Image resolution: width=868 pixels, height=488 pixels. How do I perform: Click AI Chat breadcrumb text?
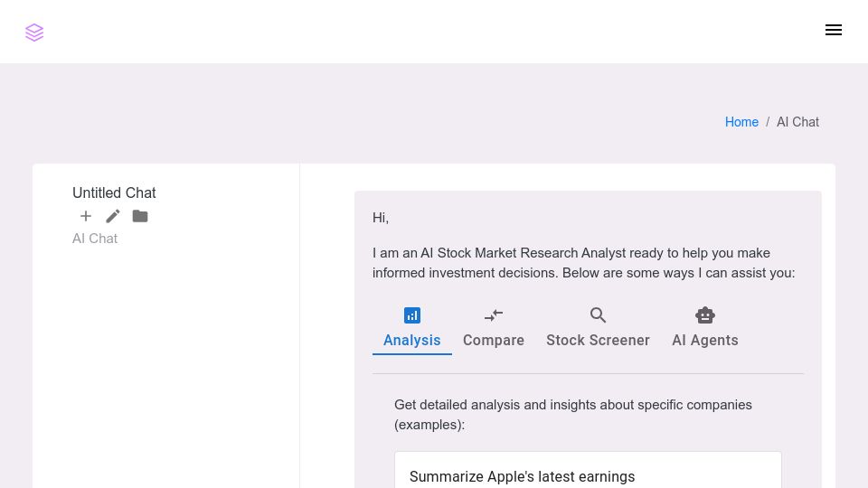click(797, 122)
